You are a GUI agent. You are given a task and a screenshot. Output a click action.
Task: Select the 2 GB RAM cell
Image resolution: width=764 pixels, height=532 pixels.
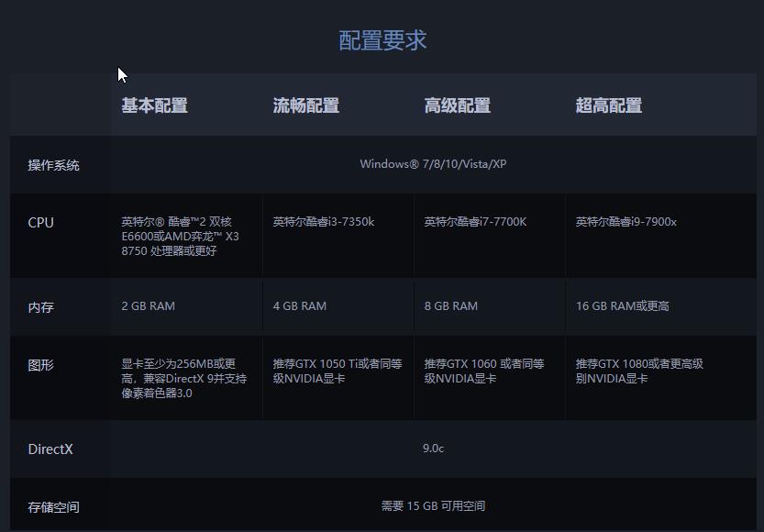click(x=143, y=306)
